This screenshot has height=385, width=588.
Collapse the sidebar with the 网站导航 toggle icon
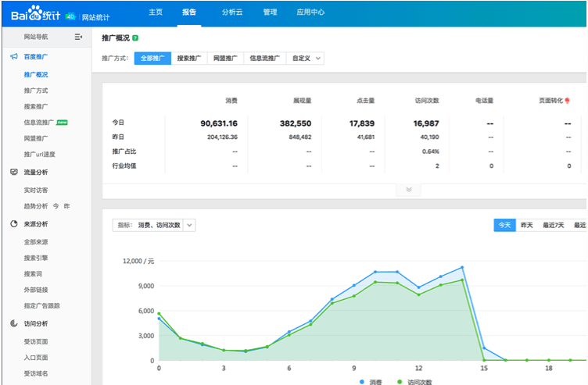[x=78, y=37]
